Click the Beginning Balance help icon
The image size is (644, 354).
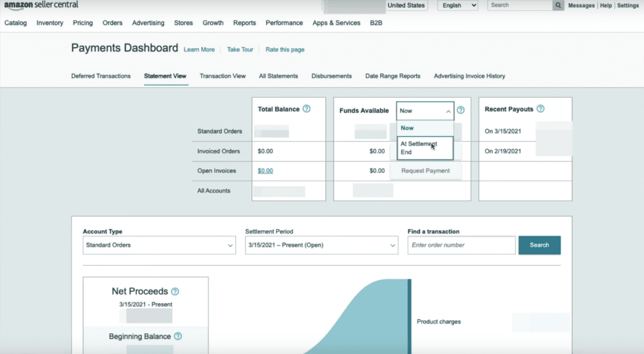[x=178, y=336]
